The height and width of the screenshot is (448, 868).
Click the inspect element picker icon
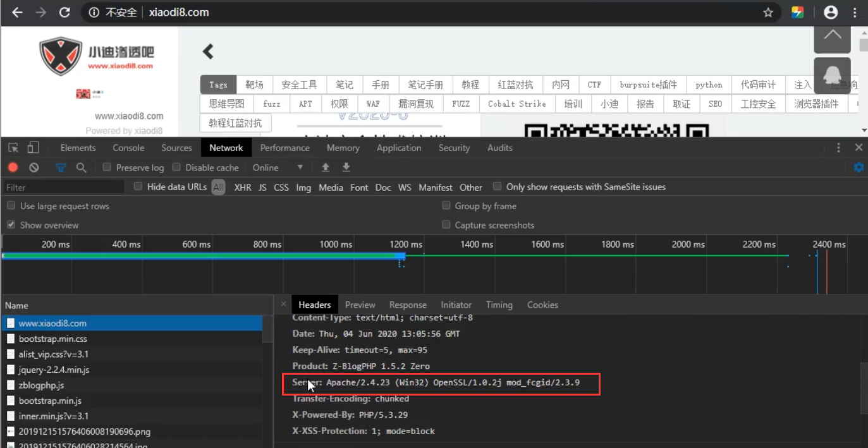click(x=13, y=148)
